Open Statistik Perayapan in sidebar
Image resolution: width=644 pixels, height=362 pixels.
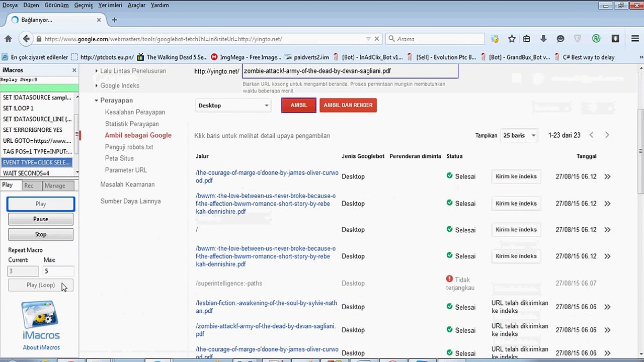[x=132, y=124]
